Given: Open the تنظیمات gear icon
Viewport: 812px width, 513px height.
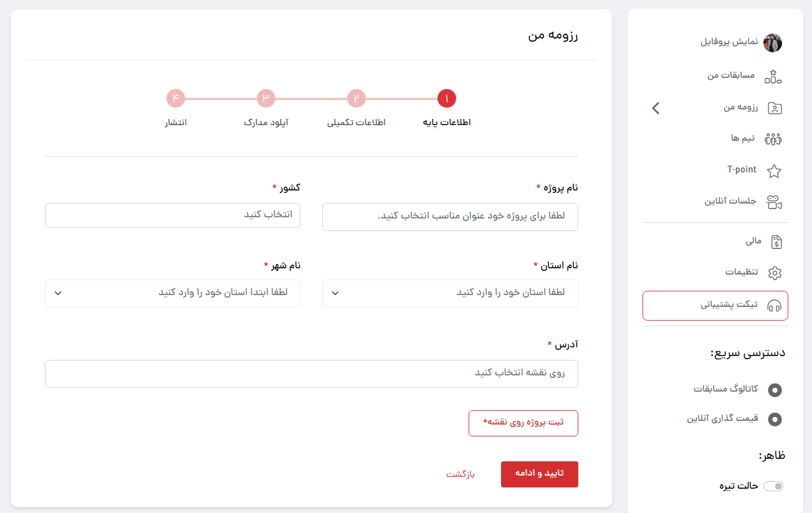Looking at the screenshot, I should click(x=774, y=273).
